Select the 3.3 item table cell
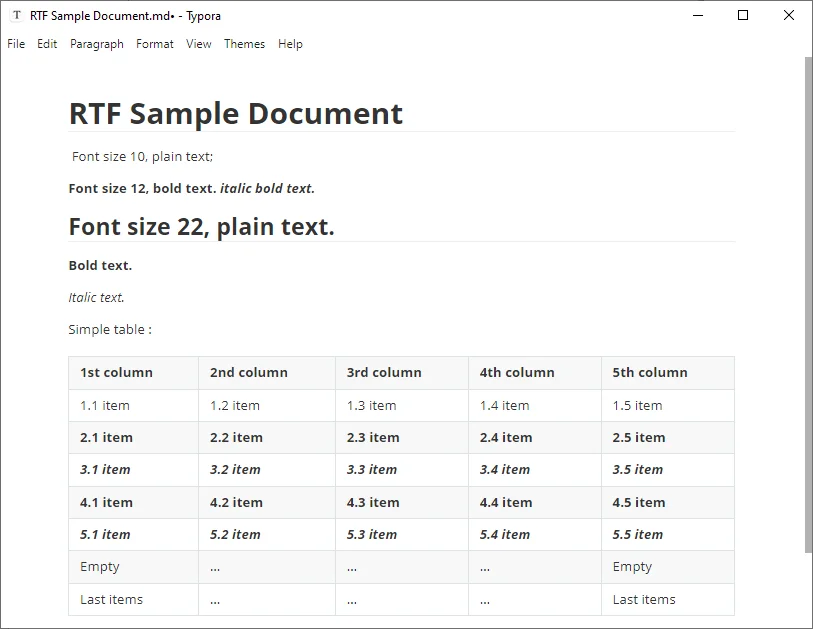The image size is (813, 629). coord(372,469)
